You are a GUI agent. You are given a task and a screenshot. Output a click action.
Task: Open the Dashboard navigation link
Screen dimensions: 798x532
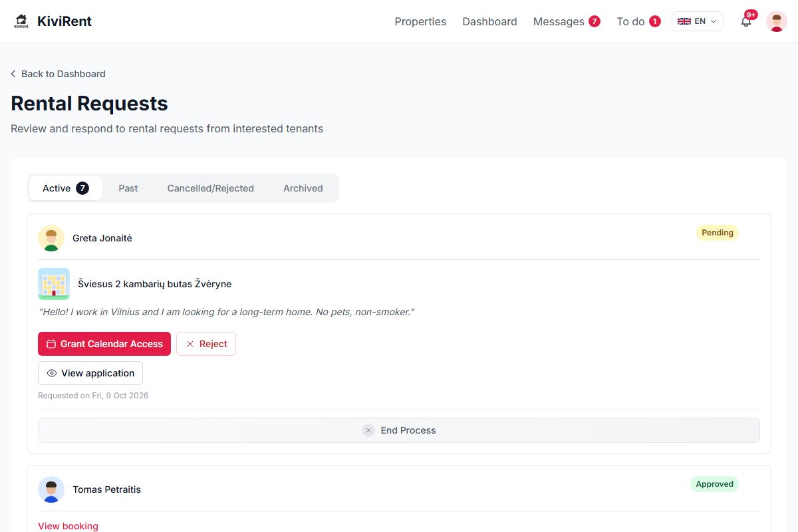pyautogui.click(x=489, y=21)
